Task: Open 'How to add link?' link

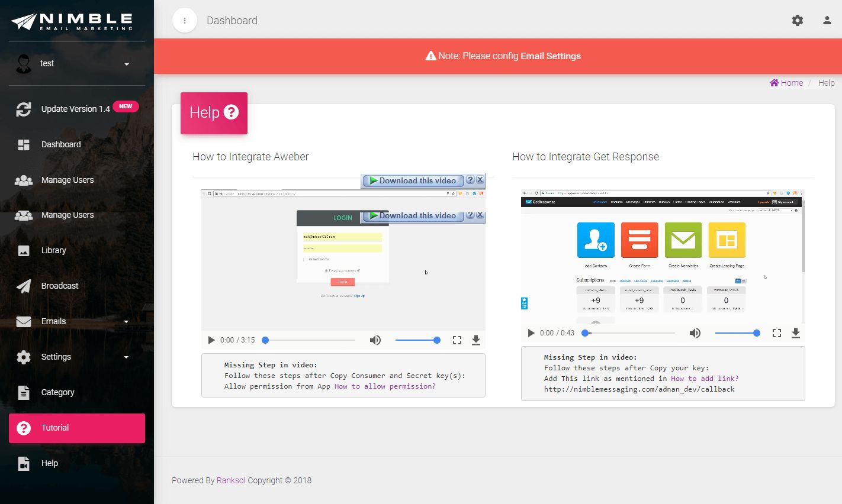Action: tap(705, 379)
